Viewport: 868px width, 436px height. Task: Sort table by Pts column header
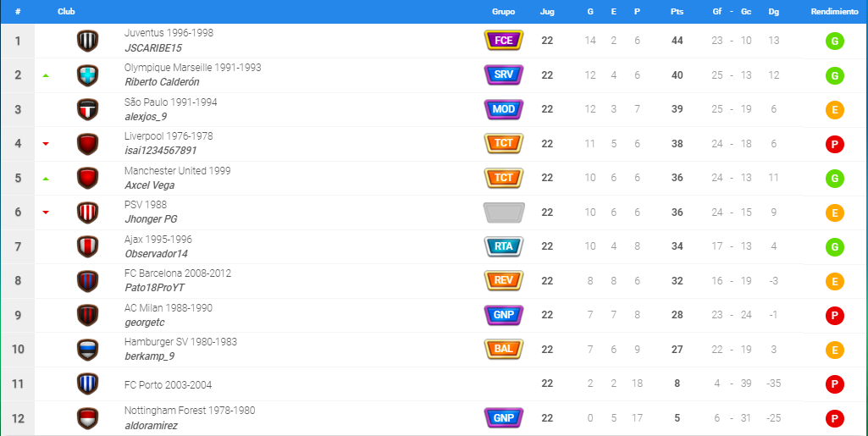tap(677, 12)
